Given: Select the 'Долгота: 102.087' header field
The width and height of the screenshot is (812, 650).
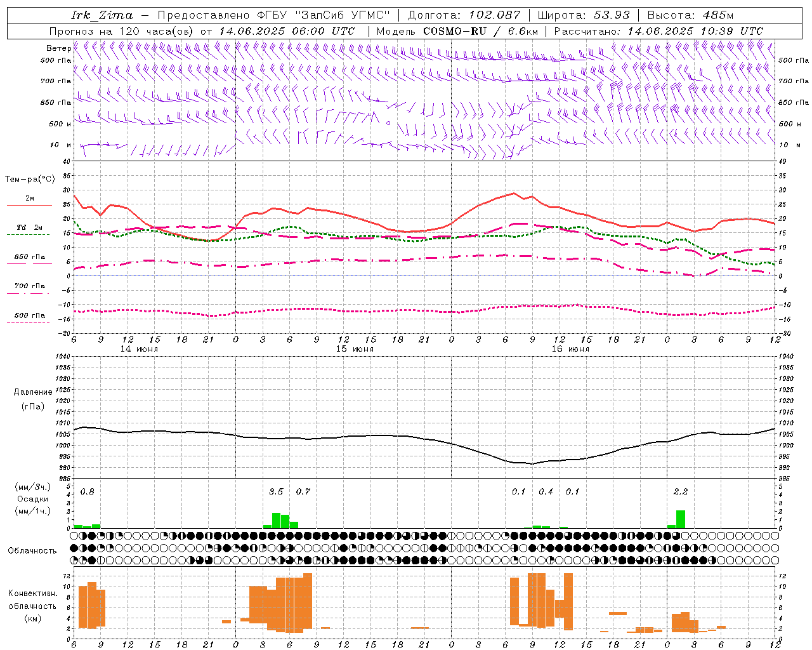Looking at the screenshot, I should point(464,15).
